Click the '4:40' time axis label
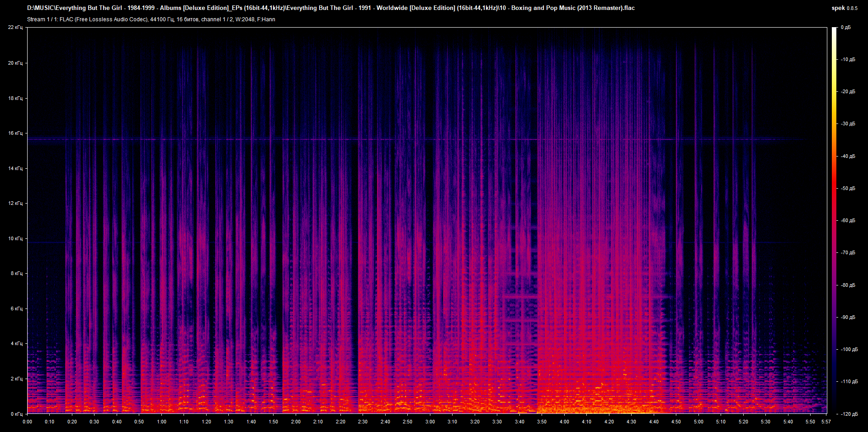 [x=654, y=422]
